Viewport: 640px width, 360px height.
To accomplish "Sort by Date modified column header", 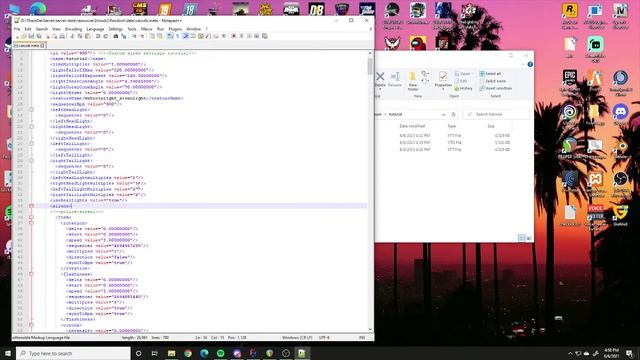I will [x=412, y=127].
